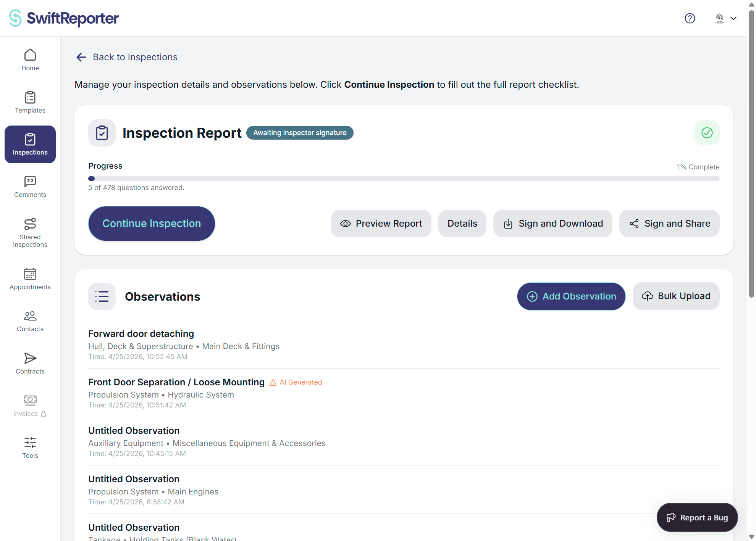Viewport: 756px width, 541px height.
Task: Click the scrollbar down arrow
Action: click(x=751, y=537)
